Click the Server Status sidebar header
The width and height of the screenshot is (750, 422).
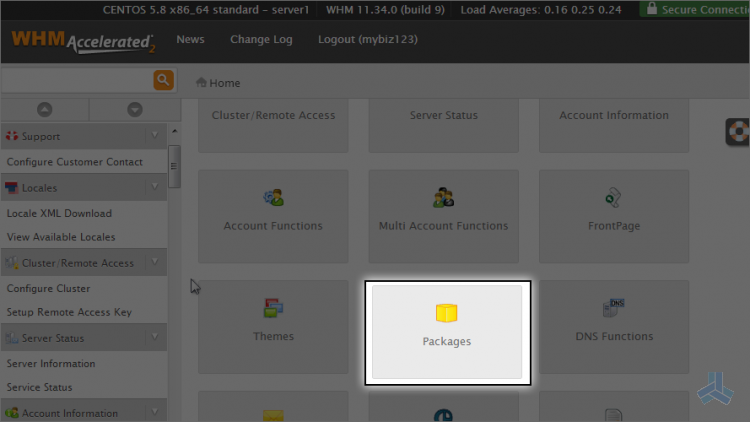click(84, 338)
